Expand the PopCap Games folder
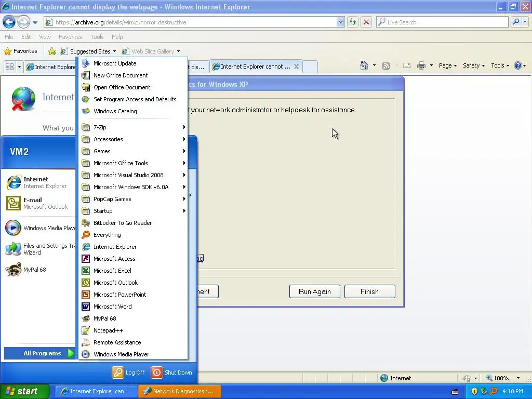This screenshot has height=399, width=532. coord(133,199)
